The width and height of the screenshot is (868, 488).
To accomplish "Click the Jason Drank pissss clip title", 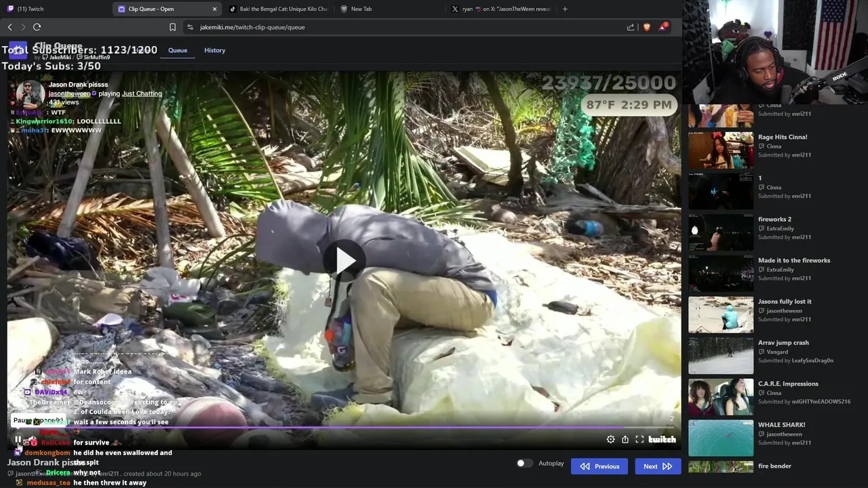I will click(x=79, y=85).
